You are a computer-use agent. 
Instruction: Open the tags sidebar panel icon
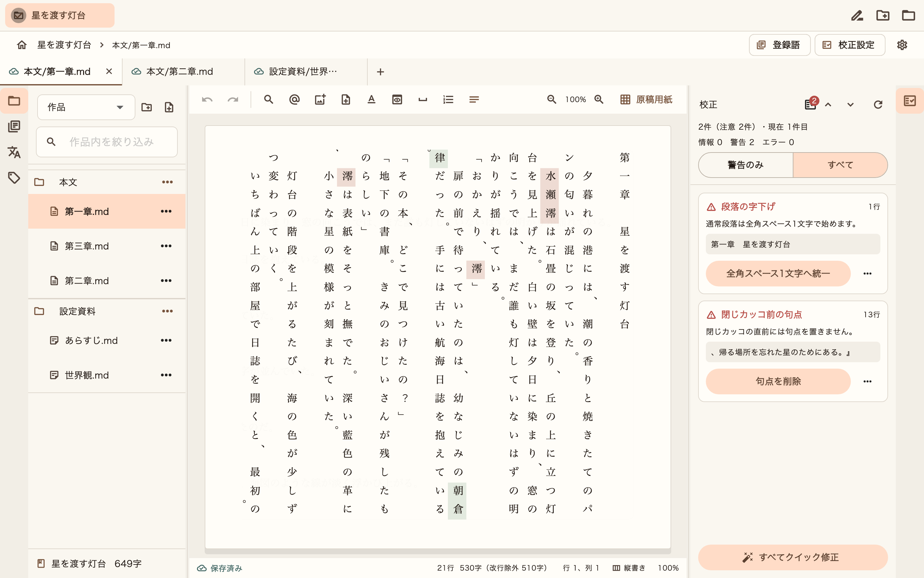14,178
